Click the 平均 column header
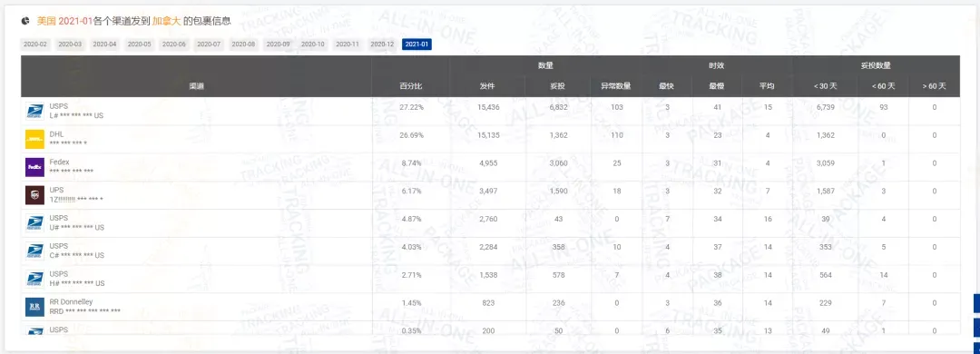980x354 pixels. 767,86
